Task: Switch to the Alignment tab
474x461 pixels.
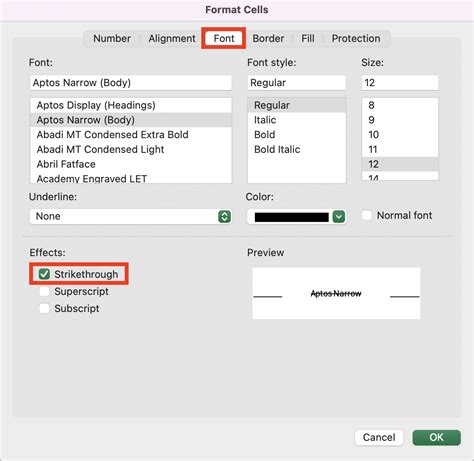Action: 172,39
